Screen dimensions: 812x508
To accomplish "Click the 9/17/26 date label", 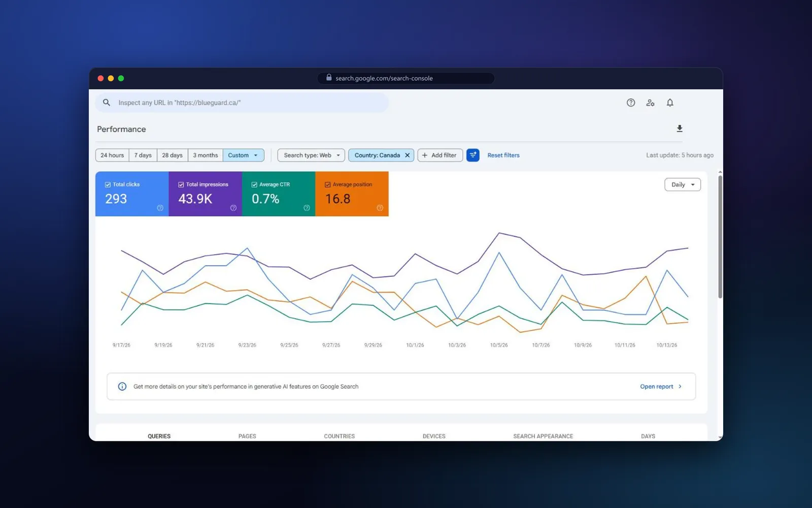I will coord(121,345).
